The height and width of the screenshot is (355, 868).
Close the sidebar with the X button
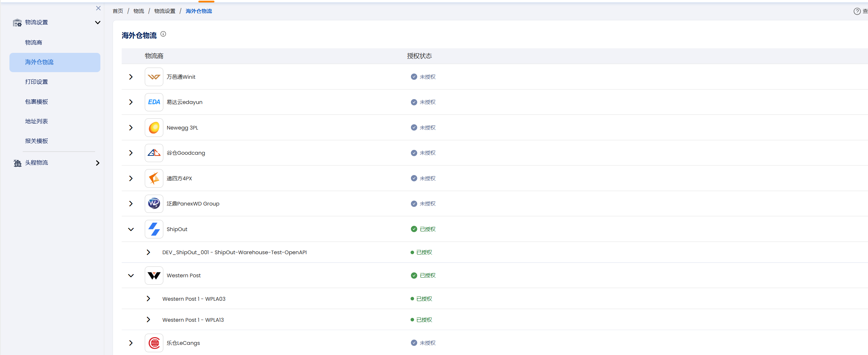pyautogui.click(x=98, y=8)
